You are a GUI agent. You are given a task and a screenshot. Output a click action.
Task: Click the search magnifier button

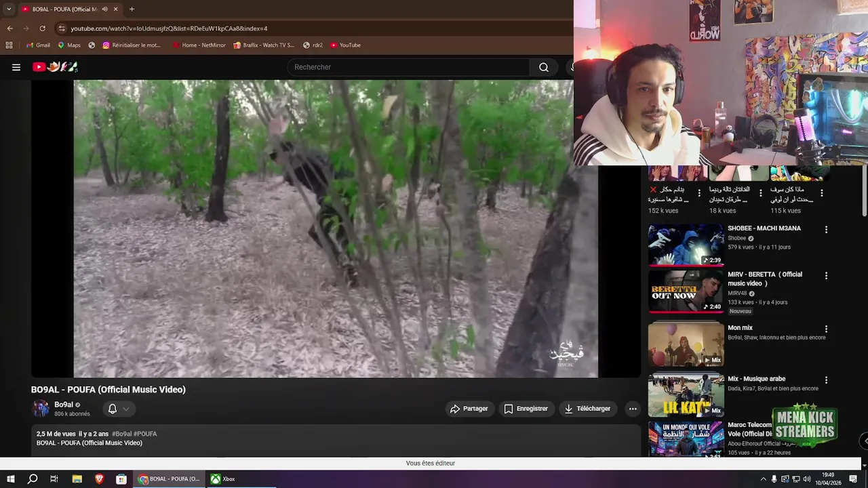click(x=544, y=67)
